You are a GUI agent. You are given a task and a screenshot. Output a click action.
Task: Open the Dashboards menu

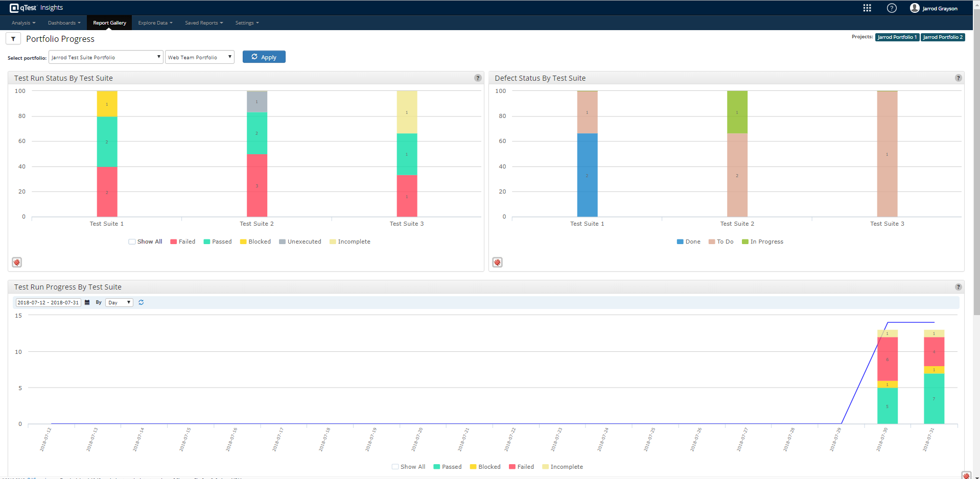64,23
